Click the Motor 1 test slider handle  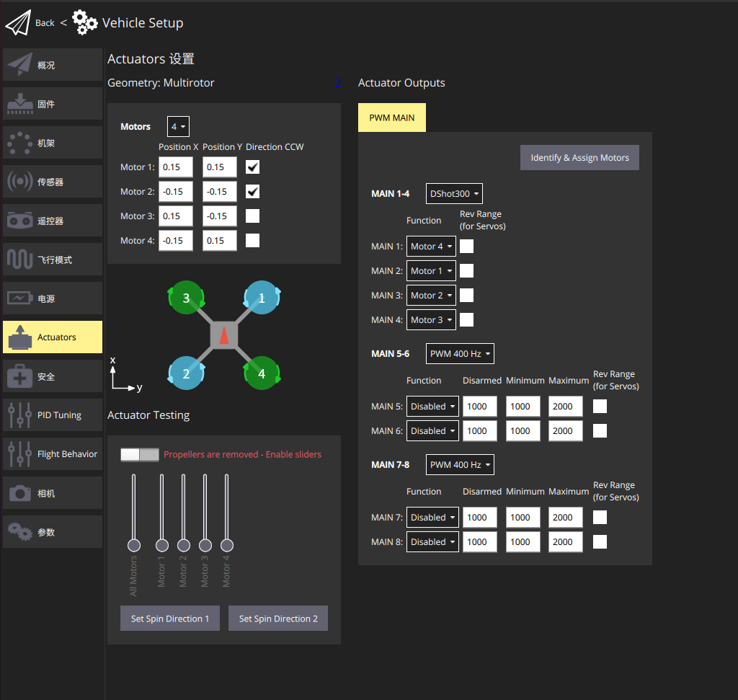point(162,546)
